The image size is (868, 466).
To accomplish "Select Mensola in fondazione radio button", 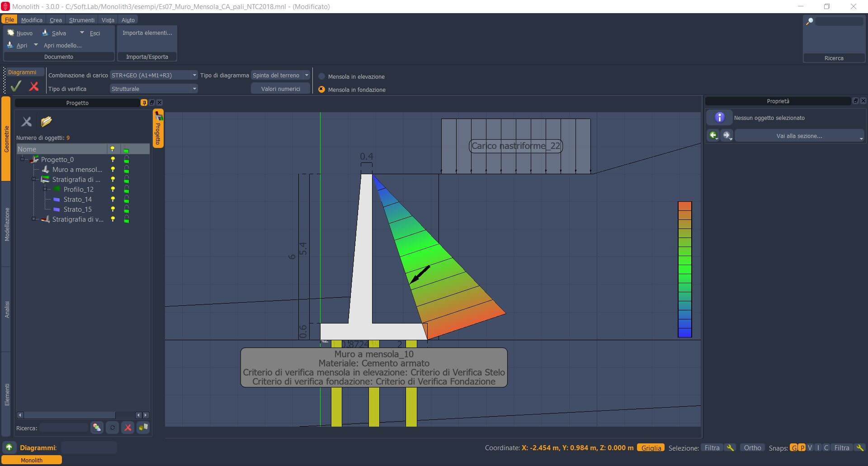I will tap(322, 90).
